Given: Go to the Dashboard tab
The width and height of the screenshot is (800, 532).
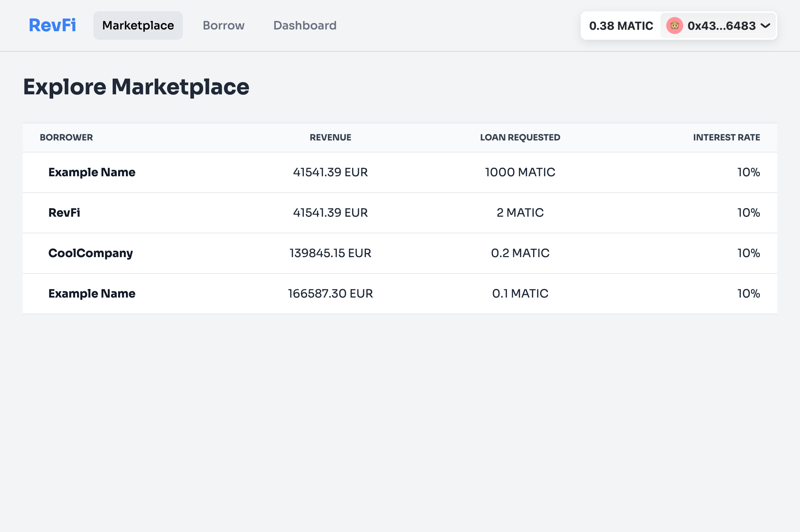Looking at the screenshot, I should (x=305, y=26).
